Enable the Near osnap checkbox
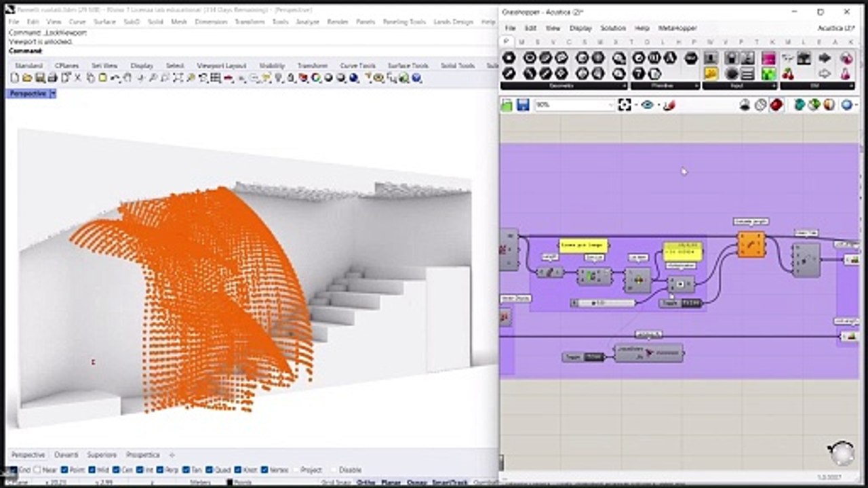 37,470
